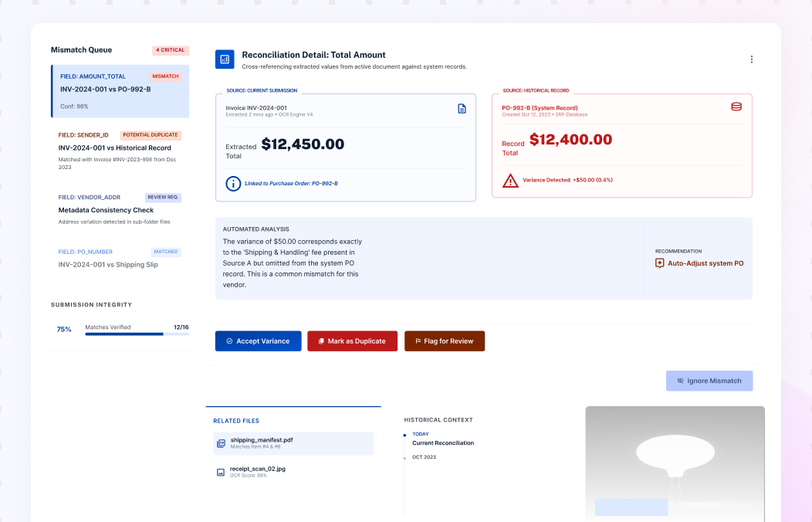812x522 pixels.
Task: Accept the variance
Action: tap(259, 341)
